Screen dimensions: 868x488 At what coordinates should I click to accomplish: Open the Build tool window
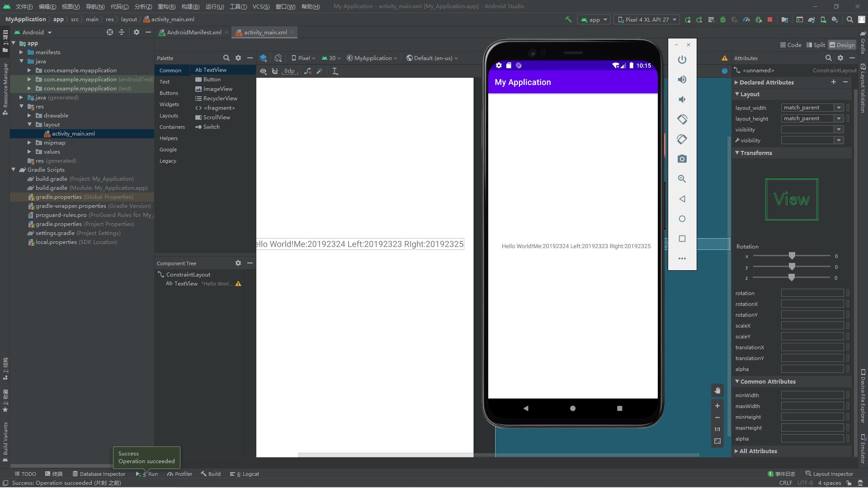(x=211, y=474)
